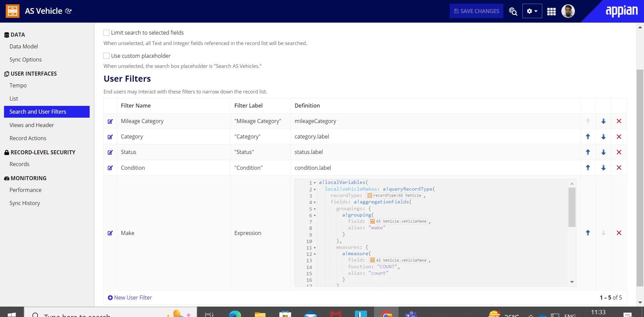The image size is (644, 317).
Task: Delete the Make filter
Action: click(x=619, y=233)
